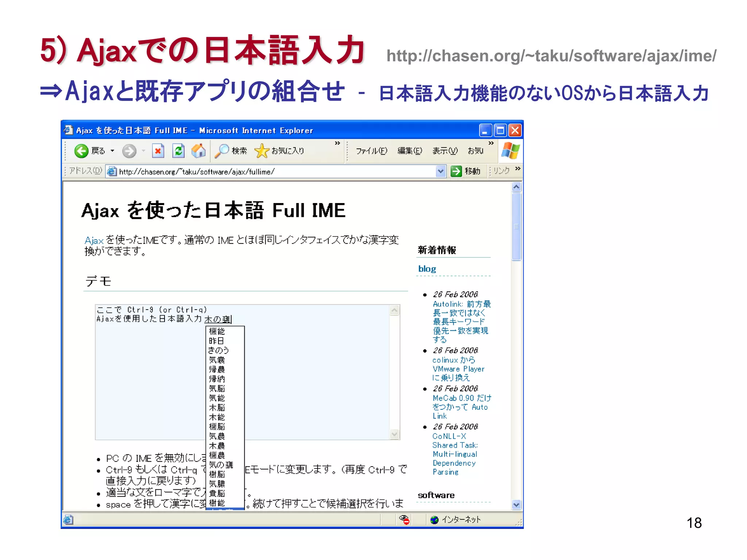Select candidate 機能 in conversion list
747x560 pixels.
click(x=217, y=331)
